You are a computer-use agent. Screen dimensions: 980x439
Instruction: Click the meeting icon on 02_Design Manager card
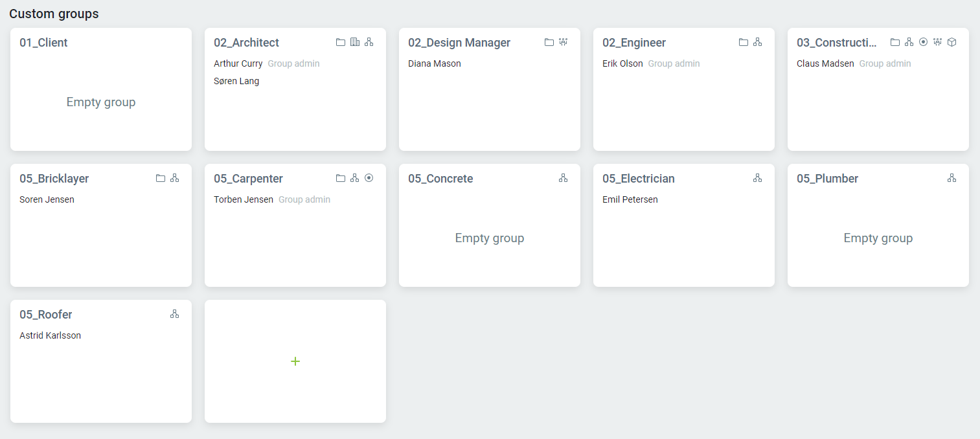click(x=563, y=42)
